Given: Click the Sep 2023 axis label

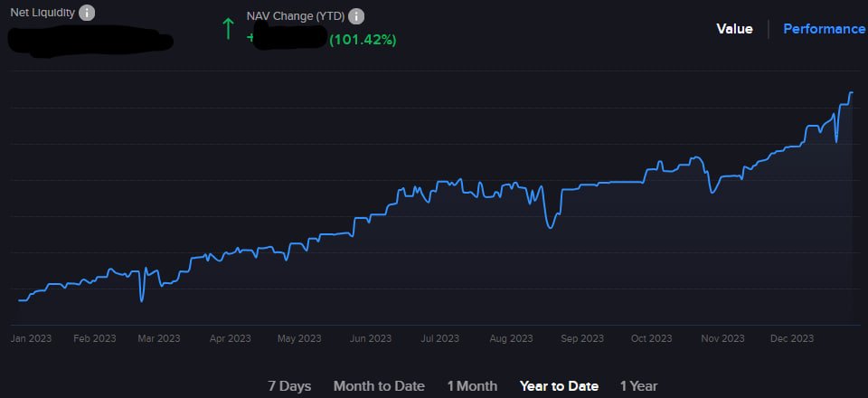Looking at the screenshot, I should point(582,338).
